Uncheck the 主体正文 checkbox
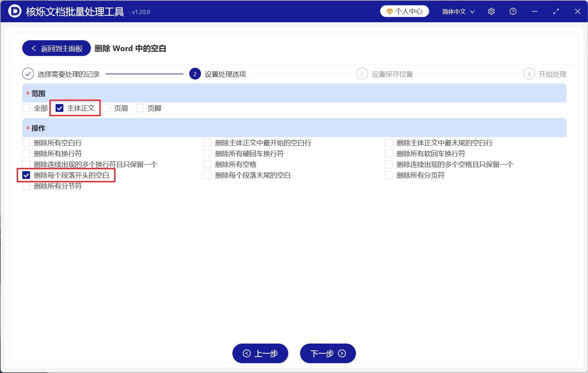This screenshot has height=373, width=588. [59, 108]
